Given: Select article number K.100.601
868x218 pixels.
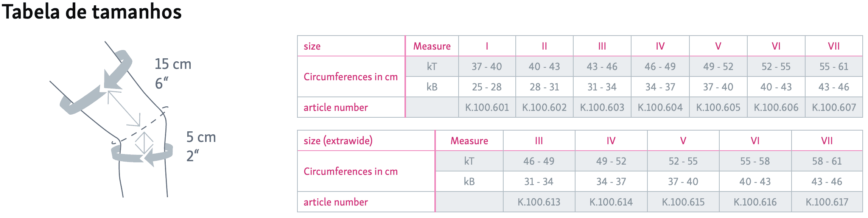Looking at the screenshot, I should (x=487, y=107).
